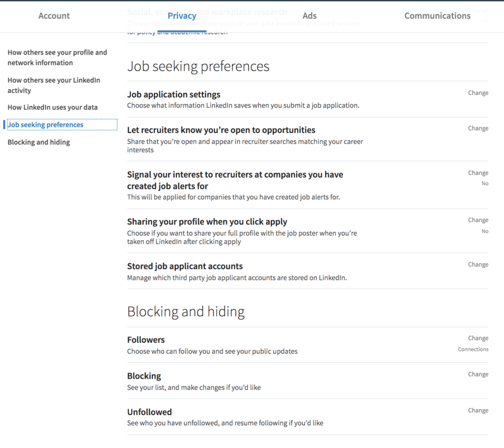Switch to the Account tab
This screenshot has height=448, width=504.
click(x=54, y=16)
